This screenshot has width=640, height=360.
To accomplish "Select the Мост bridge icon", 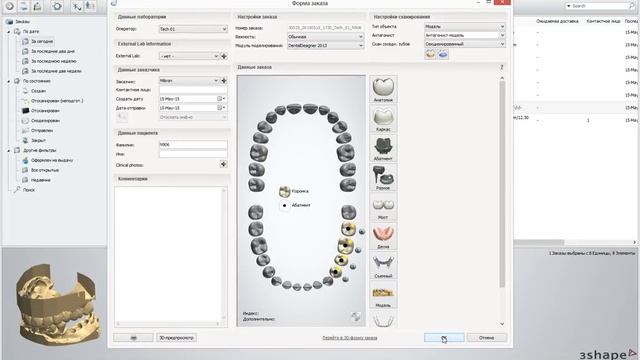I will (383, 206).
